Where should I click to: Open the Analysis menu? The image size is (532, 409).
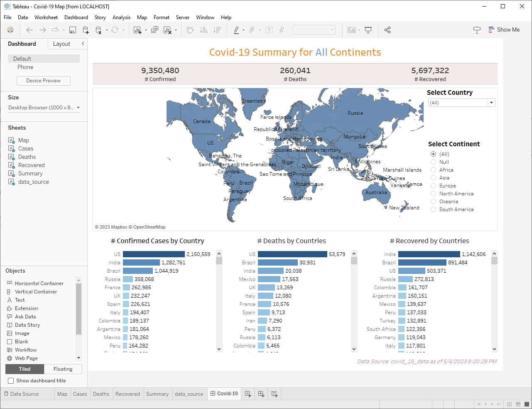coord(121,17)
